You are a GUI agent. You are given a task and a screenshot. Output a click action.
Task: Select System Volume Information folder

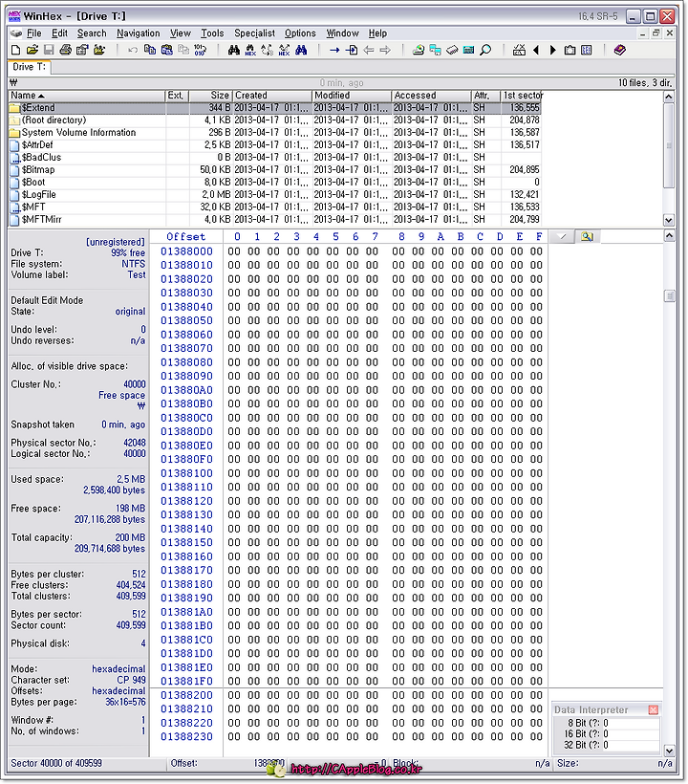click(x=275, y=133)
